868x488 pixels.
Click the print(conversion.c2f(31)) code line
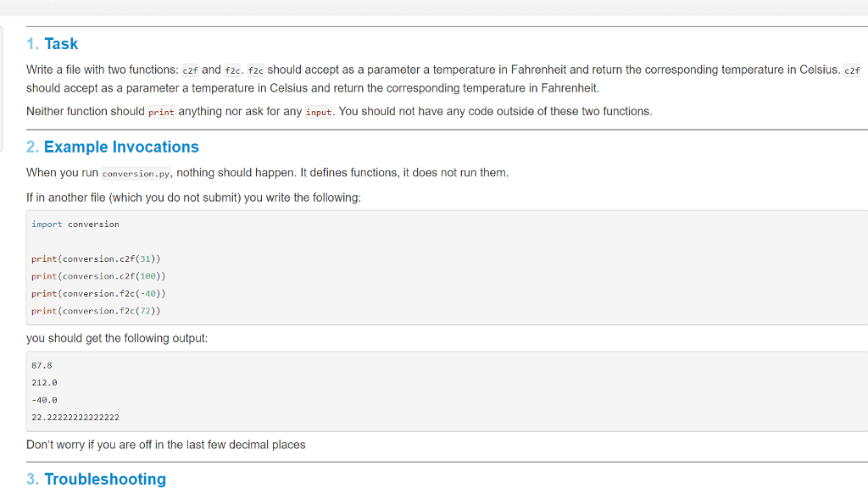click(x=96, y=258)
